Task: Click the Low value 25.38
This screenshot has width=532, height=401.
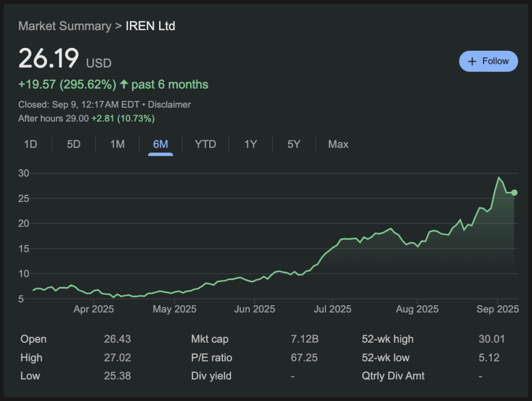Action: point(117,376)
